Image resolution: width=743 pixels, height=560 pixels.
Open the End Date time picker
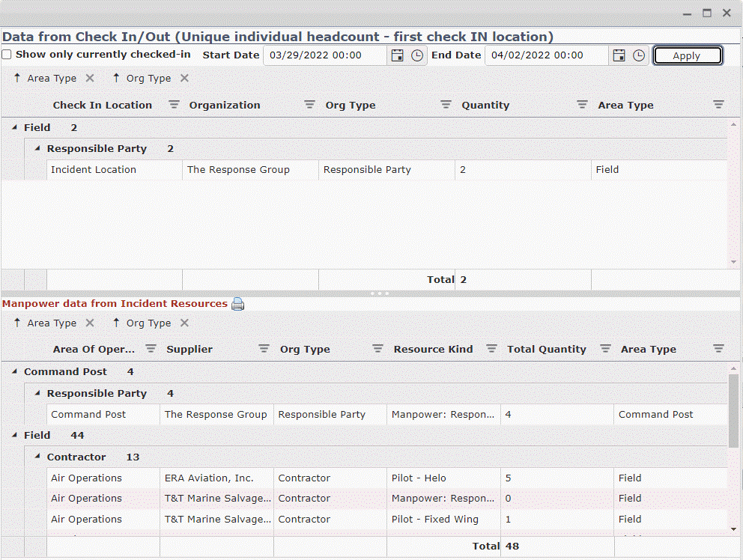point(638,55)
